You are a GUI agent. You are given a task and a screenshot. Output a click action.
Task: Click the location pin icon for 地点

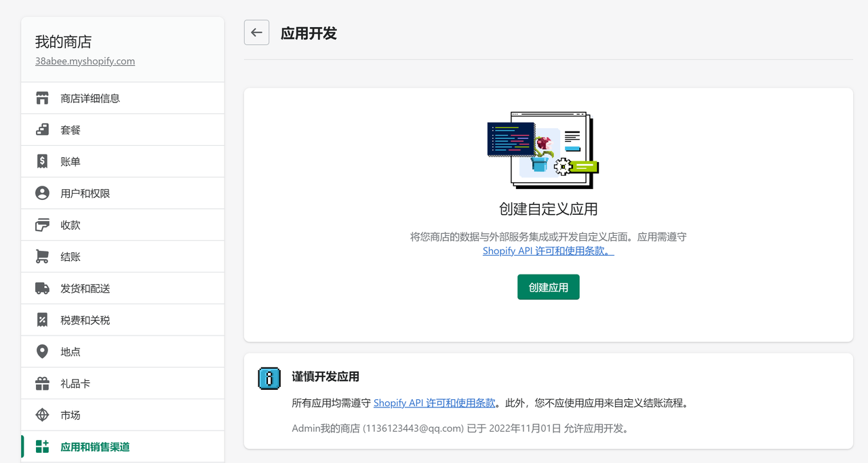[x=42, y=352]
